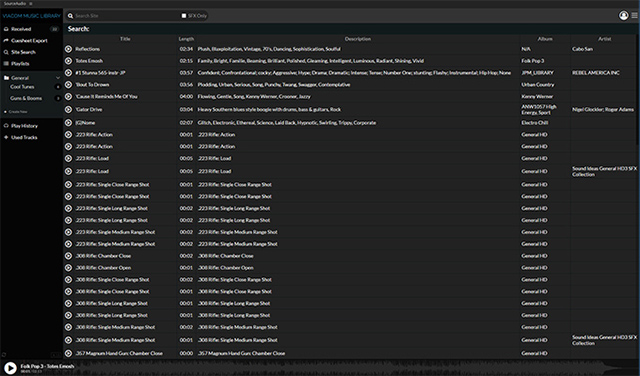Screen dimensions: 640x376
Task: Play the Totes Emosh track
Action: tap(69, 61)
